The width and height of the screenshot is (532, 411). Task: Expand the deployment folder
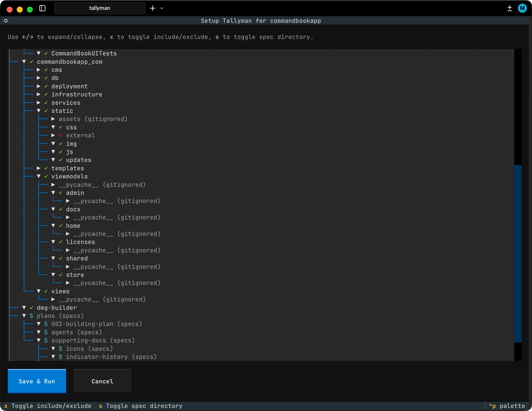pos(39,86)
